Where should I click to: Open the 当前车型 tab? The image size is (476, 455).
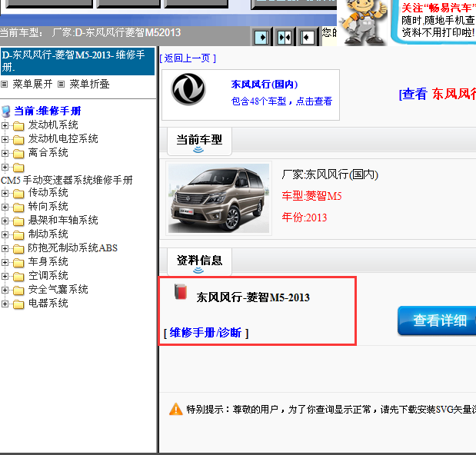coord(199,141)
